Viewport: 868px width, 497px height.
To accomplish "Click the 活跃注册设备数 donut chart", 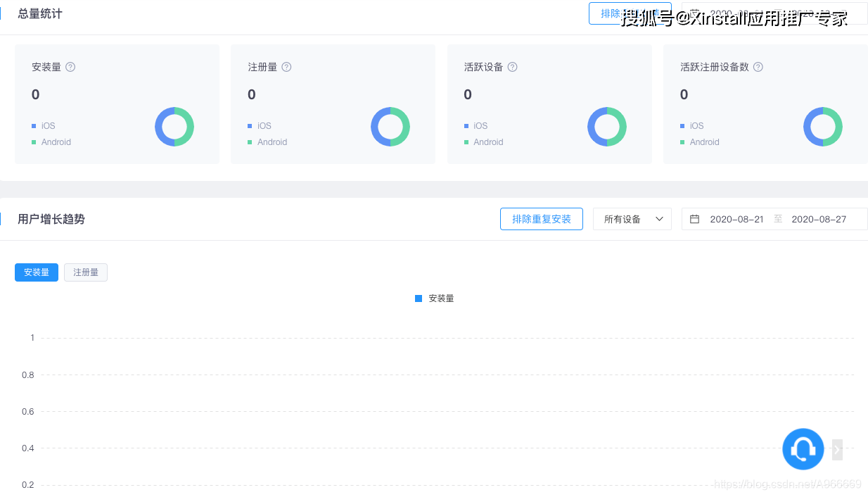I will tap(823, 127).
